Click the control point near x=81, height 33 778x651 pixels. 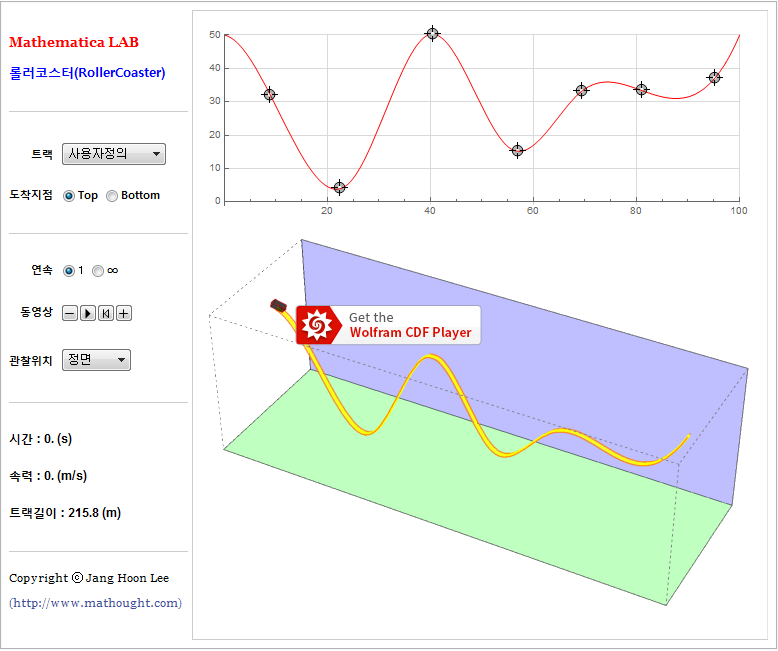coord(642,90)
